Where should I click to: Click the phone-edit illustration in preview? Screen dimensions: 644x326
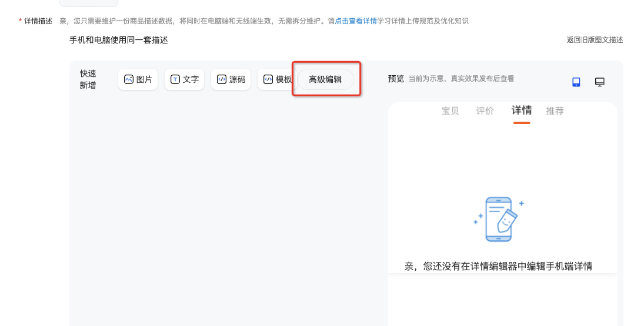[499, 219]
